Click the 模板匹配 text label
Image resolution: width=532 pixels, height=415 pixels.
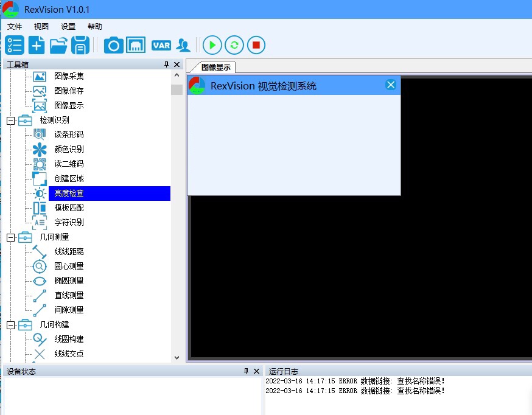[x=69, y=207]
